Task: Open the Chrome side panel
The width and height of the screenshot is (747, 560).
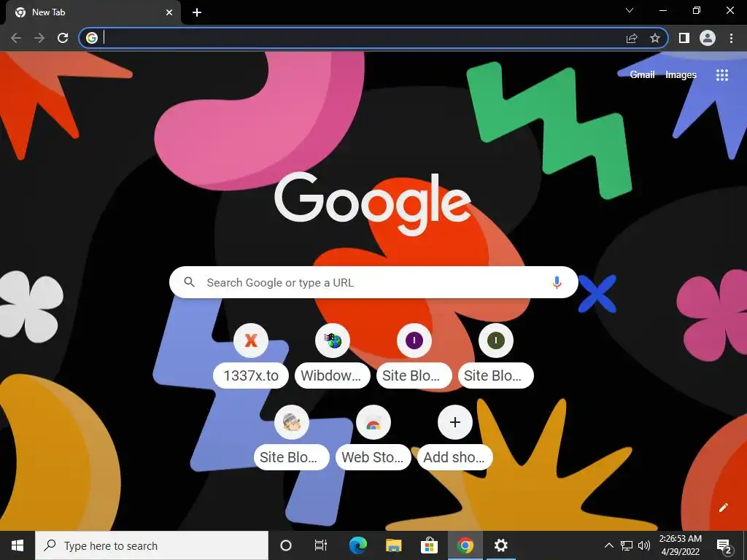Action: pos(684,38)
